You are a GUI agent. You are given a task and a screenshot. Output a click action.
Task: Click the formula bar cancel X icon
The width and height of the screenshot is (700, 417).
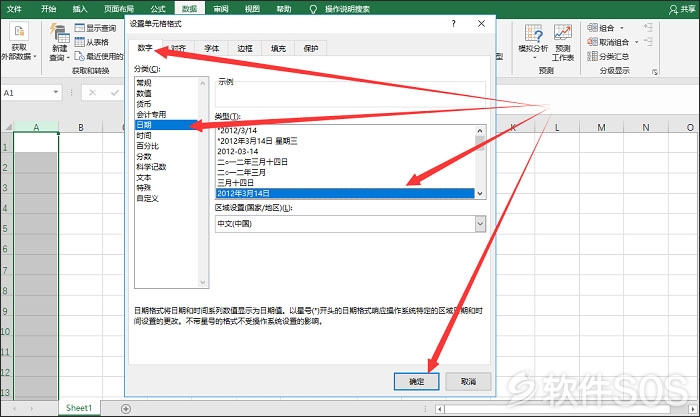tap(92, 93)
